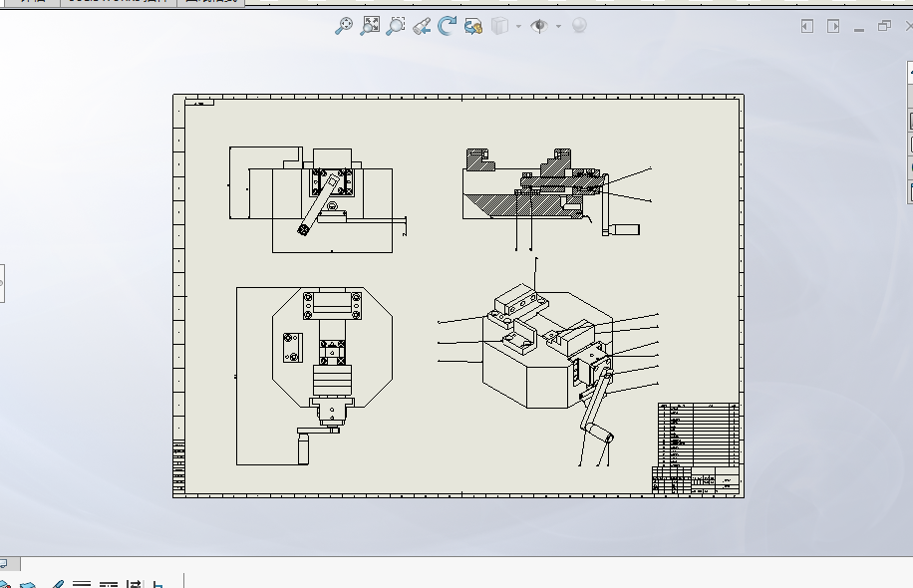Pick the Line Color pen icon
This screenshot has height=588, width=913.
[x=57, y=584]
